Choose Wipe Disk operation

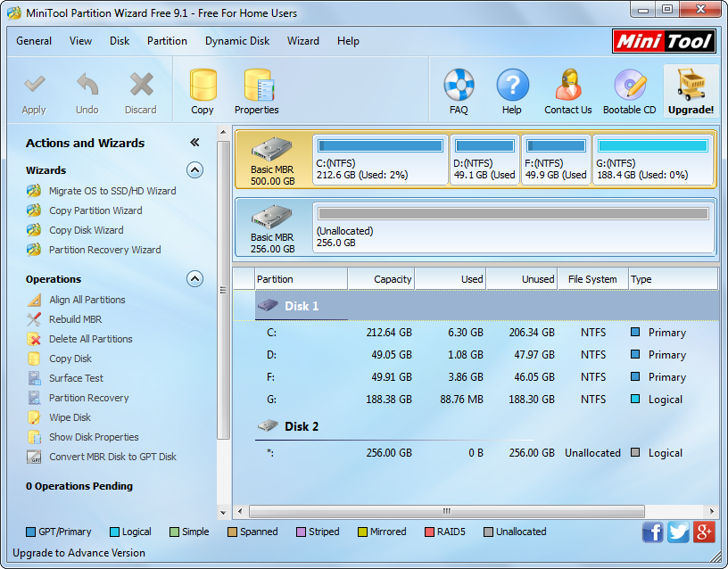70,417
